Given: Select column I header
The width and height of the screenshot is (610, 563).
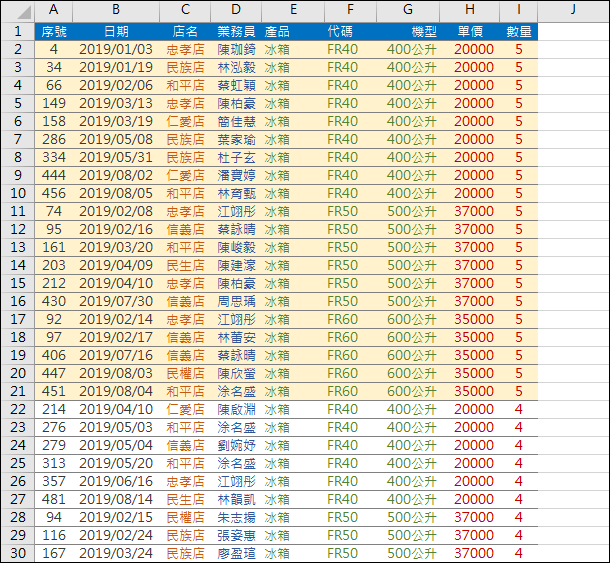Looking at the screenshot, I should pyautogui.click(x=519, y=10).
